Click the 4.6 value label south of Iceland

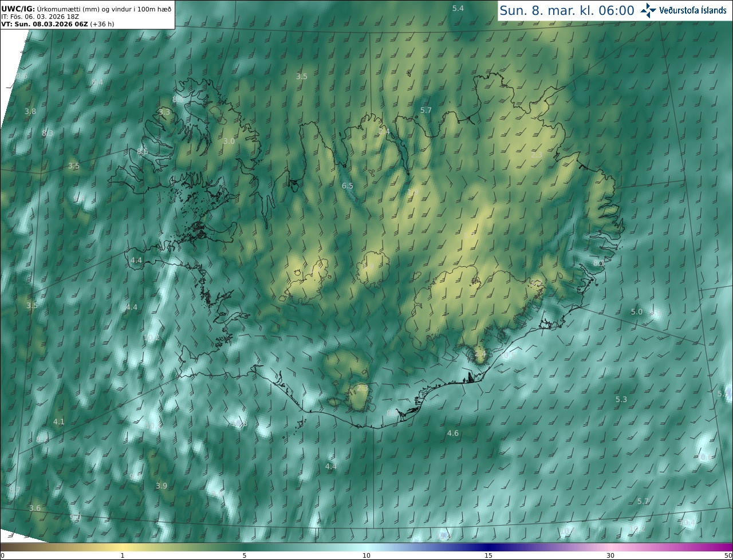pos(453,433)
